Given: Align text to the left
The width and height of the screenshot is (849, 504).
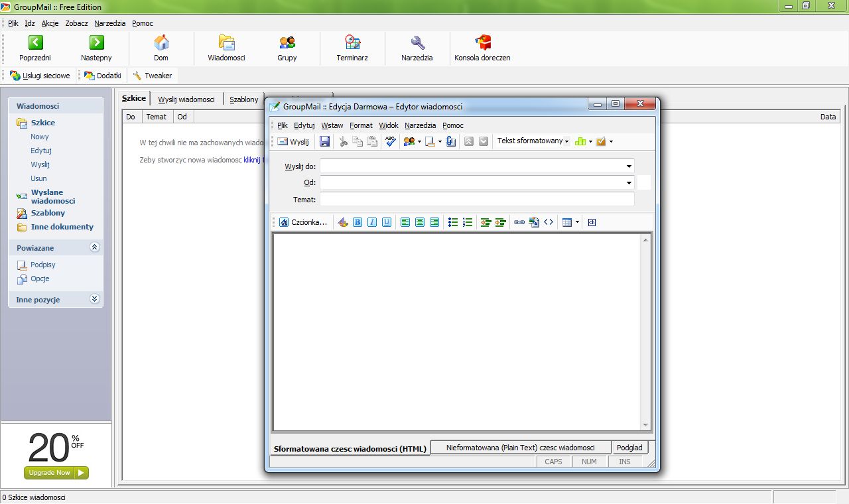Looking at the screenshot, I should (405, 222).
